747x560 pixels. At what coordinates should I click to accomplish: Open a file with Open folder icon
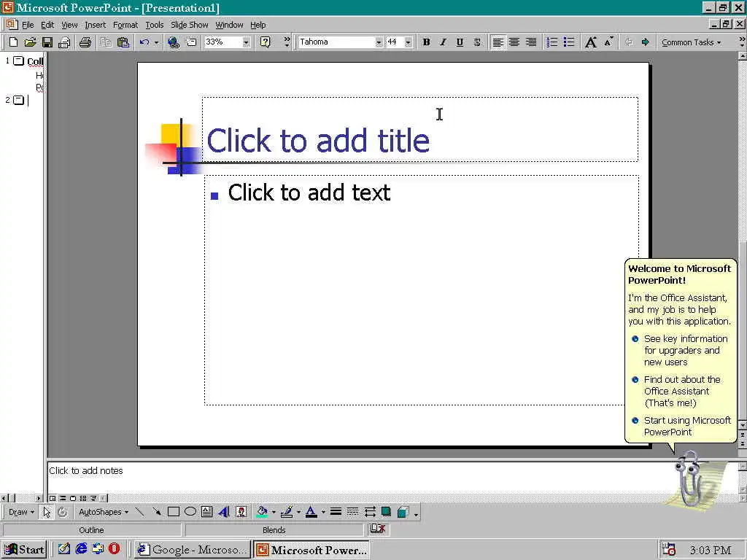(x=30, y=42)
